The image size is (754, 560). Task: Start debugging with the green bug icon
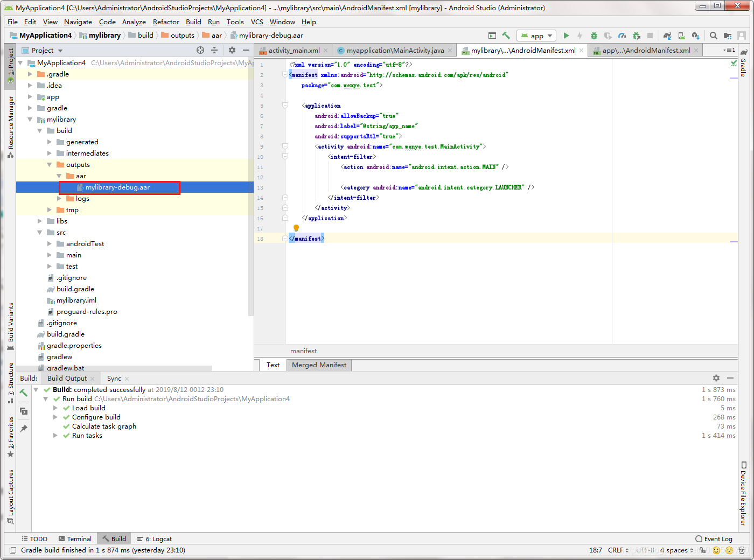point(594,36)
